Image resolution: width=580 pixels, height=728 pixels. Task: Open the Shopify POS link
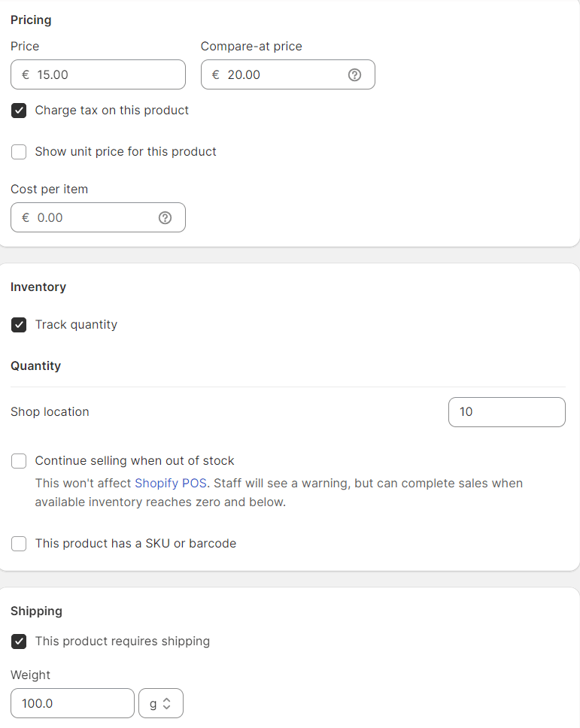[171, 484]
